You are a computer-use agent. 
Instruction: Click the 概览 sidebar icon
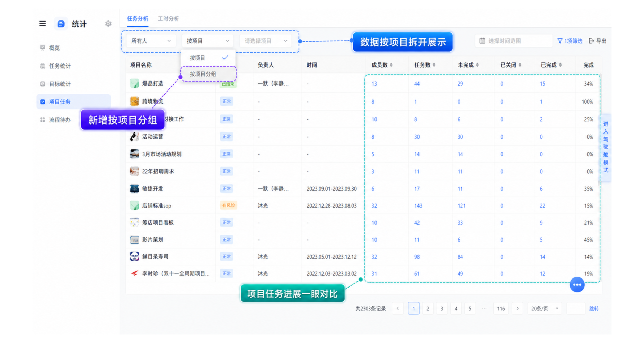pyautogui.click(x=43, y=48)
